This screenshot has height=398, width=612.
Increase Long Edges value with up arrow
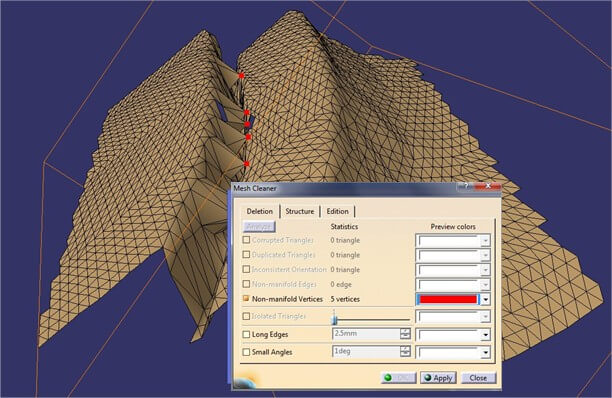(x=405, y=331)
